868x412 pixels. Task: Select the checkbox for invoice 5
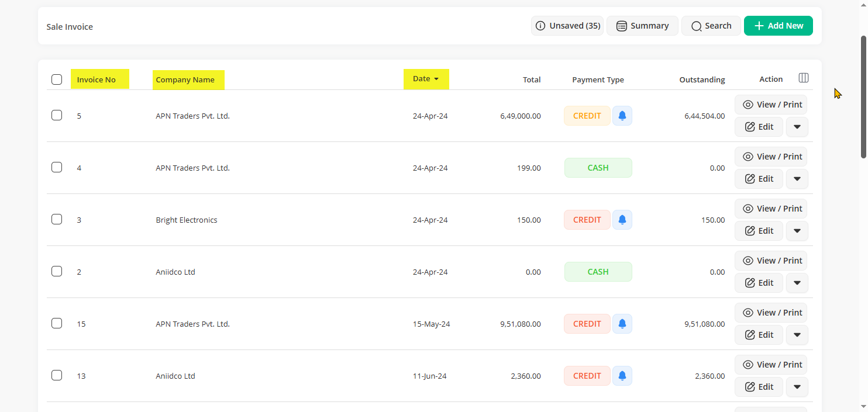(x=57, y=115)
